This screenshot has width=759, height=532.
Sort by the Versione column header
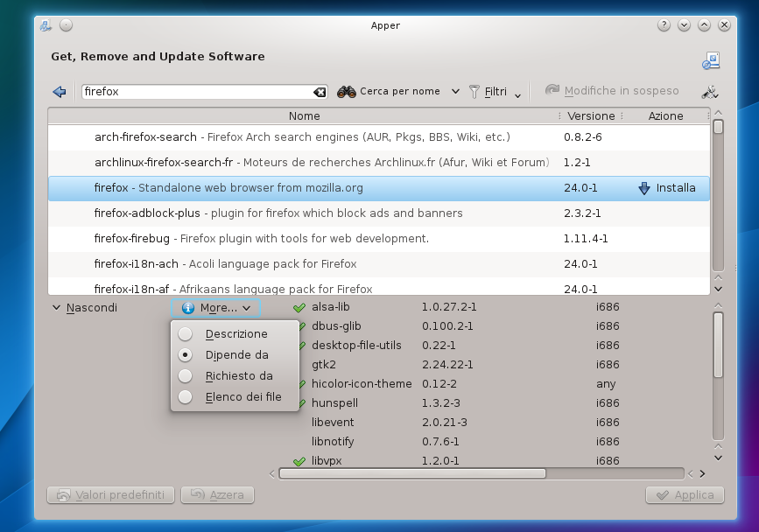591,116
